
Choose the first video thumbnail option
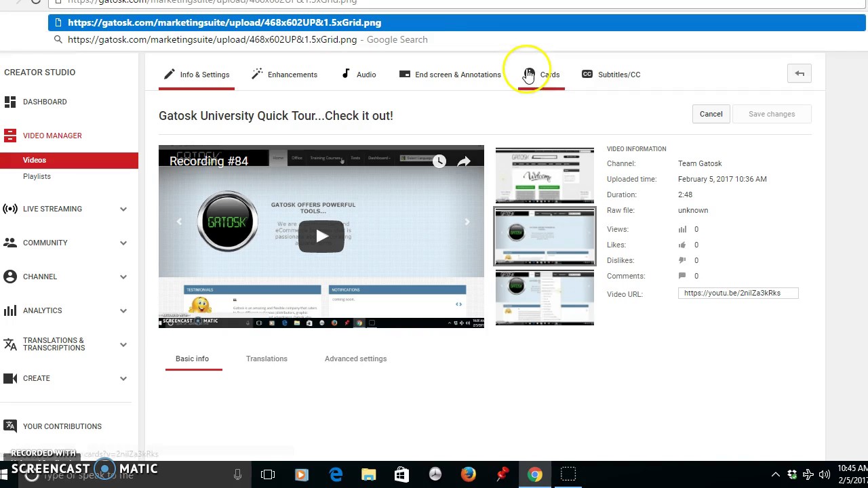(545, 175)
